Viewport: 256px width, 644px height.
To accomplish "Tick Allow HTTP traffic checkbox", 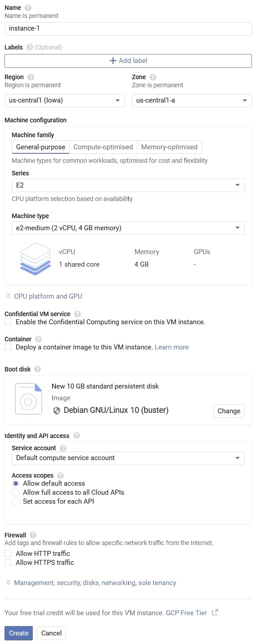I will (x=8, y=554).
